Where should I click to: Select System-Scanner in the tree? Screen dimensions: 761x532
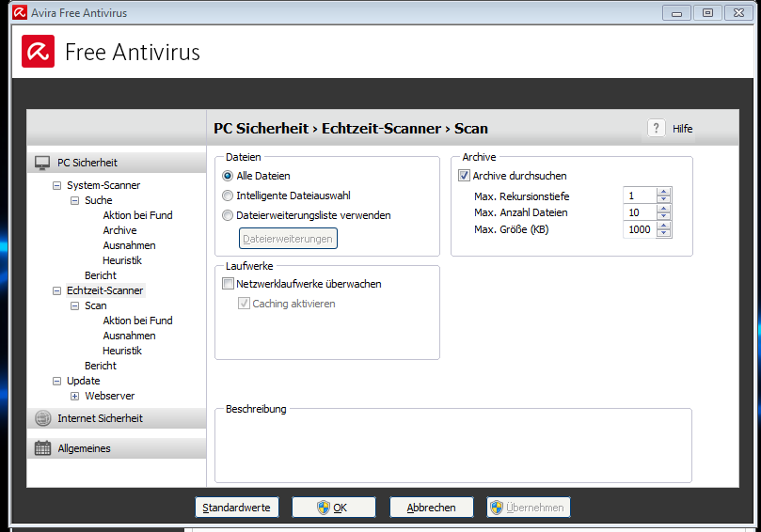tap(103, 185)
